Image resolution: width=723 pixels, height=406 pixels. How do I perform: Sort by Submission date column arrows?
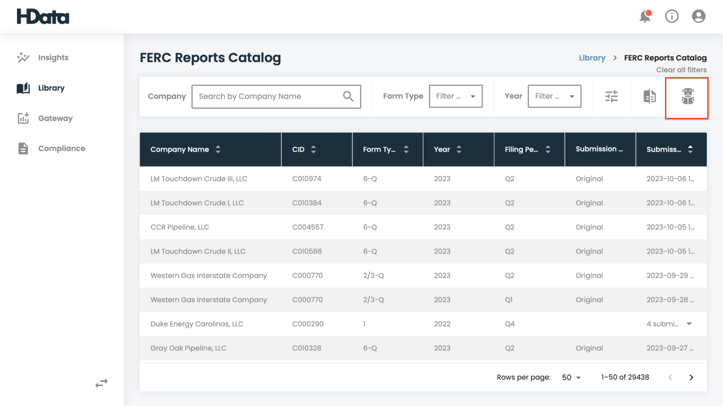tap(690, 149)
